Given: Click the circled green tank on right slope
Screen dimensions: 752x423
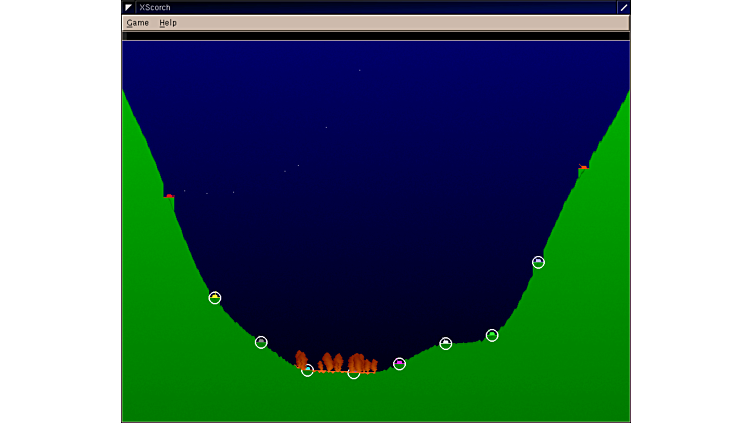Looking at the screenshot, I should 492,335.
